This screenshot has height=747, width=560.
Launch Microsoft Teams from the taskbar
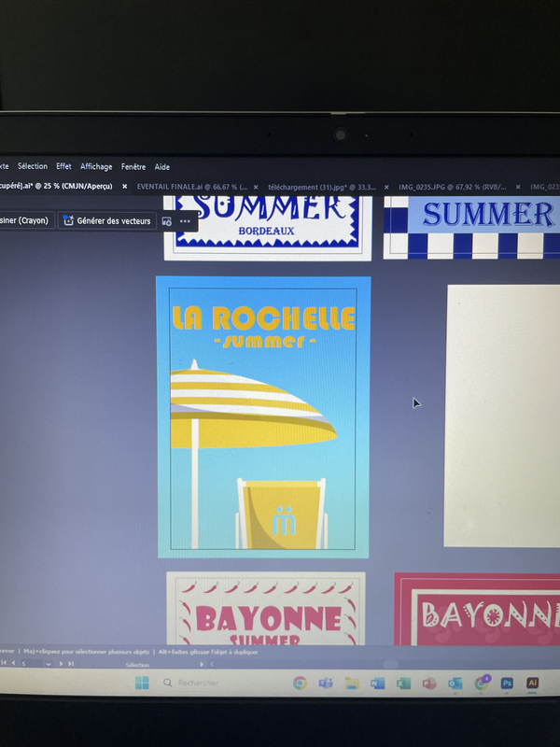(x=326, y=683)
